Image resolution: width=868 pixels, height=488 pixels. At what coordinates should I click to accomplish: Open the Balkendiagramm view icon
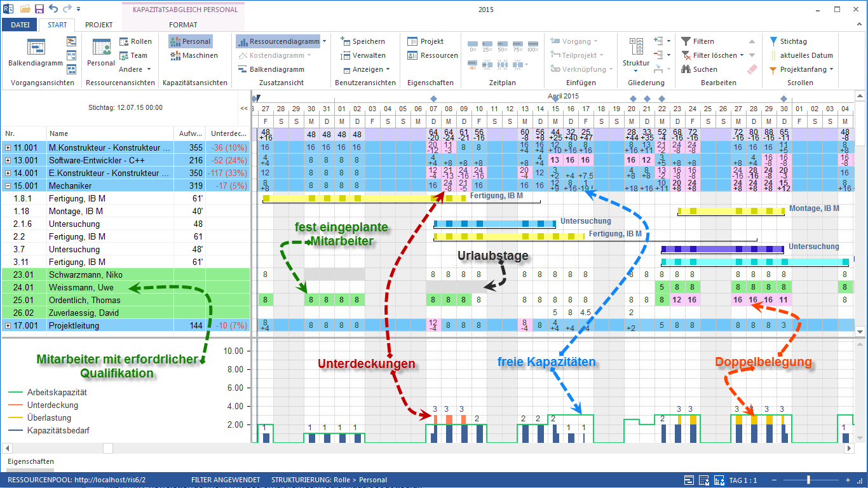click(x=36, y=48)
